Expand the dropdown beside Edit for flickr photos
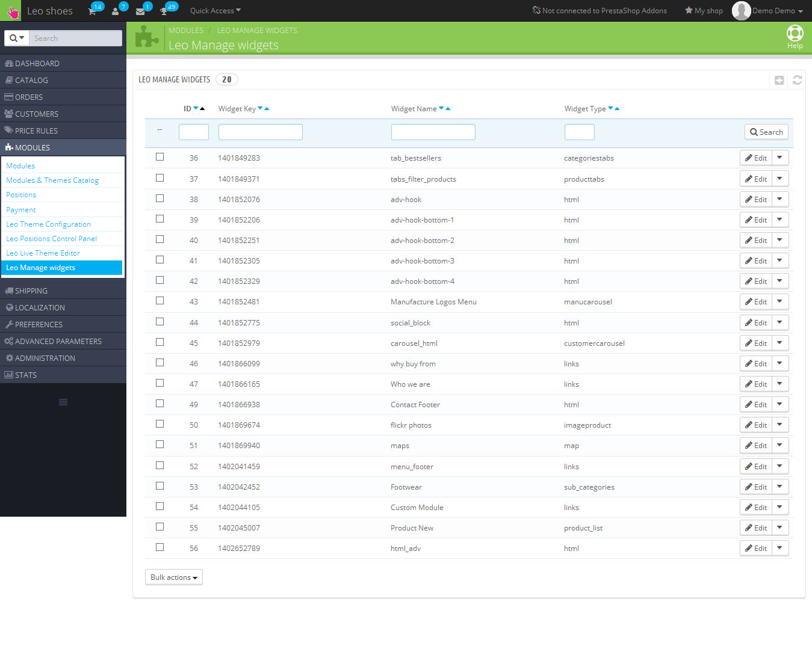 coord(780,425)
